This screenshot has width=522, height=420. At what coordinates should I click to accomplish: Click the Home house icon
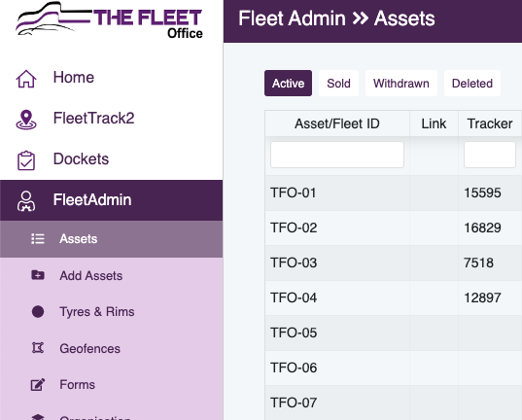point(26,79)
